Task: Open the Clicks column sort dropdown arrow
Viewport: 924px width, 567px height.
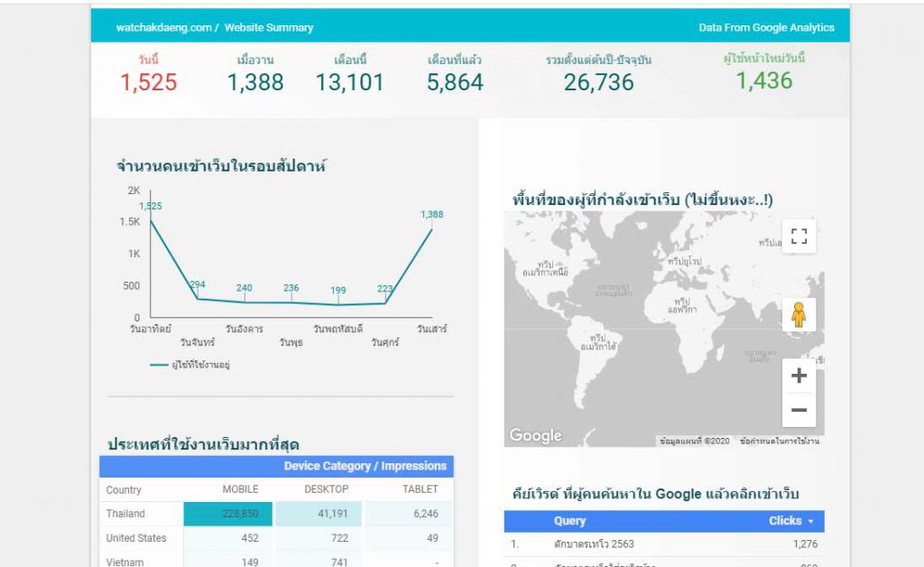Action: (811, 522)
